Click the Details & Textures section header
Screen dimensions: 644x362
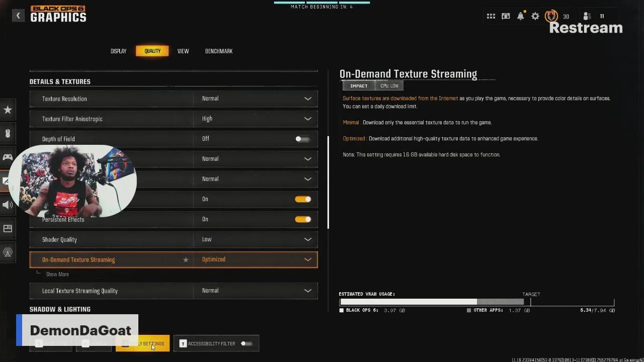coord(60,81)
